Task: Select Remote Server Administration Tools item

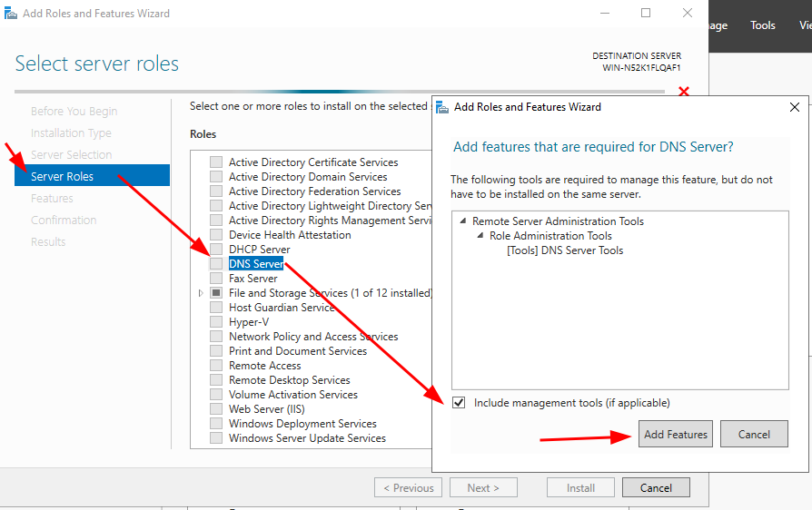Action: coord(558,221)
